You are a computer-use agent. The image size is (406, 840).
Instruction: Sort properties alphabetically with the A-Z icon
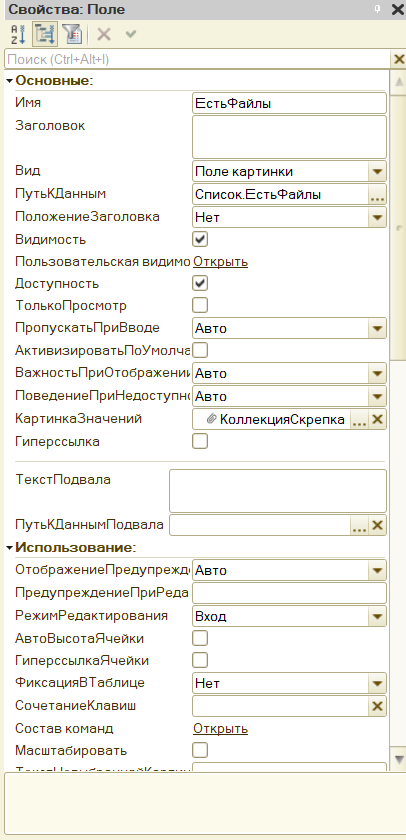coord(18,35)
